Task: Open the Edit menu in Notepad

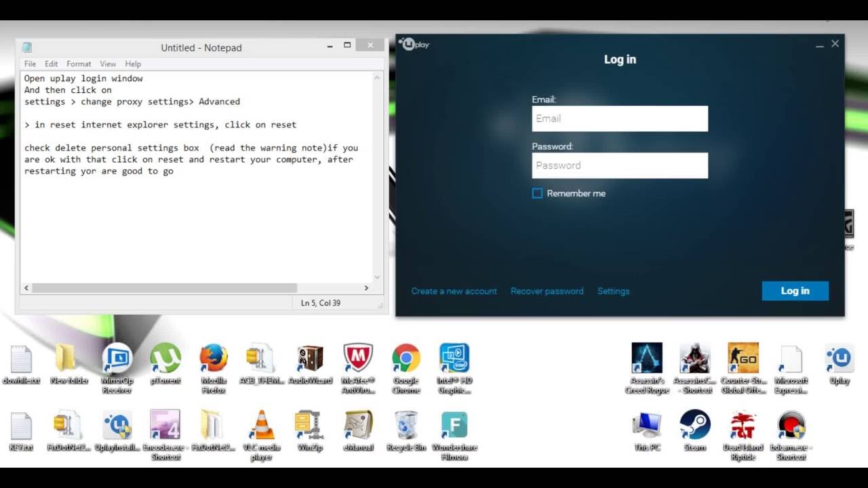Action: (x=52, y=64)
